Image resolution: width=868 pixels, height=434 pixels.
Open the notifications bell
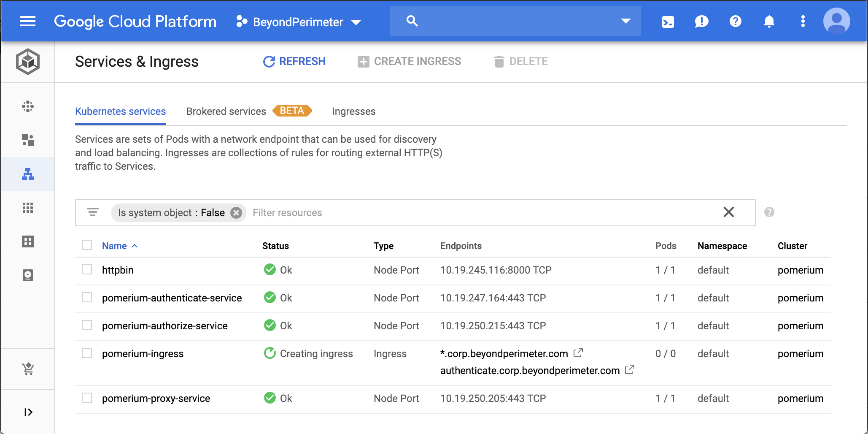tap(769, 22)
